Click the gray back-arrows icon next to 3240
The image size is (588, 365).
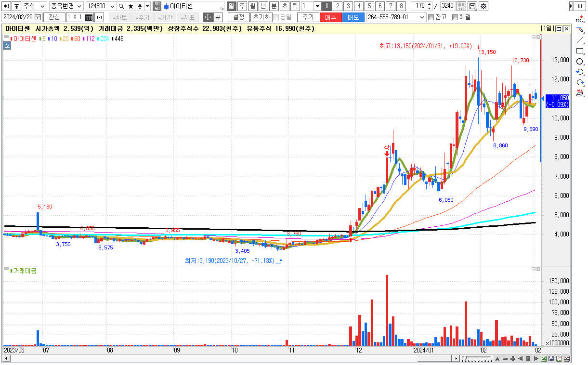(461, 6)
